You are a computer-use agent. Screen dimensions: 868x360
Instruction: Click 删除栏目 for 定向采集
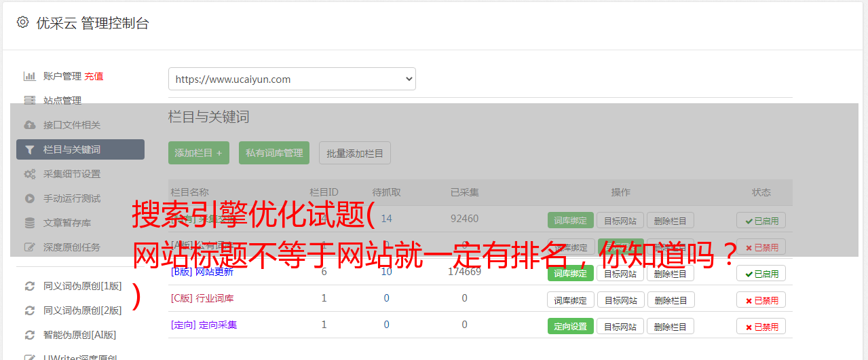pos(671,326)
